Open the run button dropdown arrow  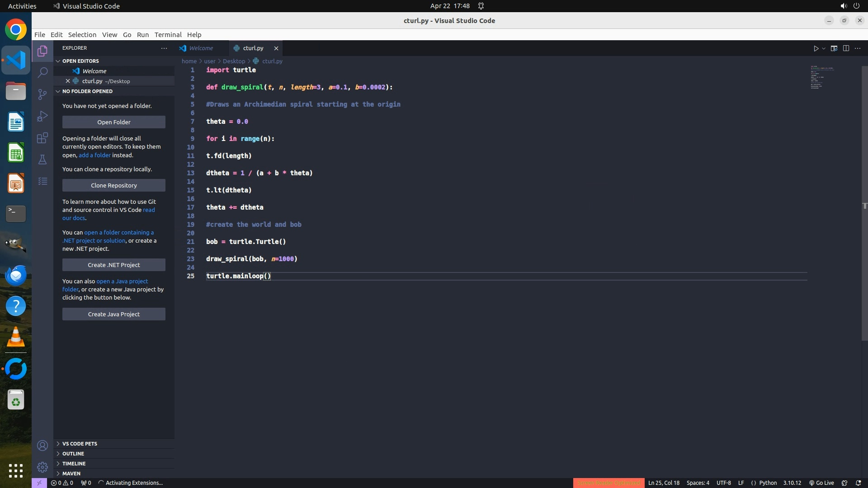[824, 48]
